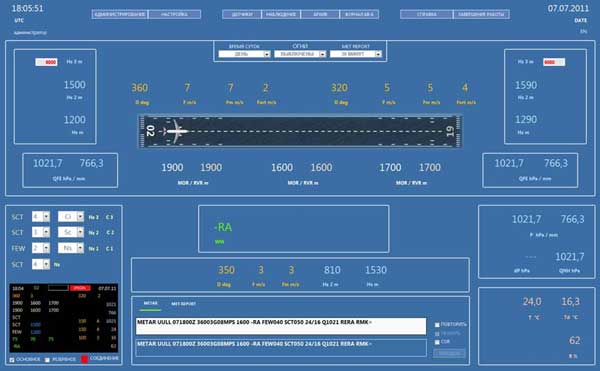Open the ВРЕМЯ СУТОК dropdown

(244, 54)
